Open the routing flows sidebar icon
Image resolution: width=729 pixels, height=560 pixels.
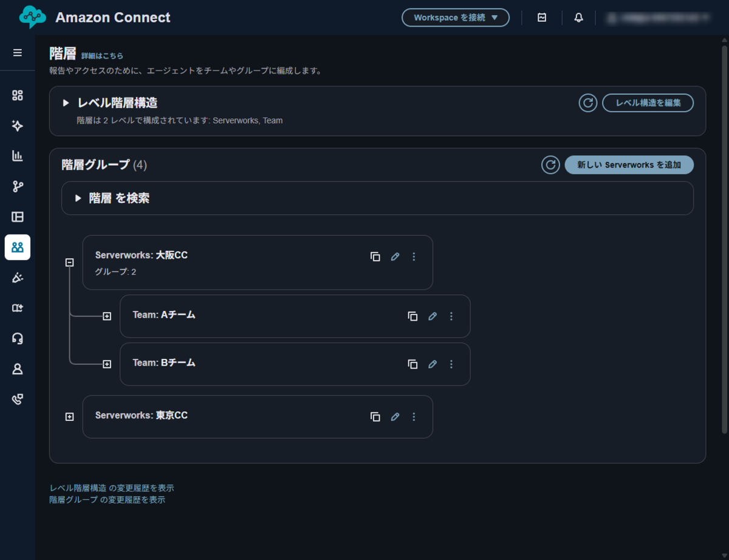point(18,186)
